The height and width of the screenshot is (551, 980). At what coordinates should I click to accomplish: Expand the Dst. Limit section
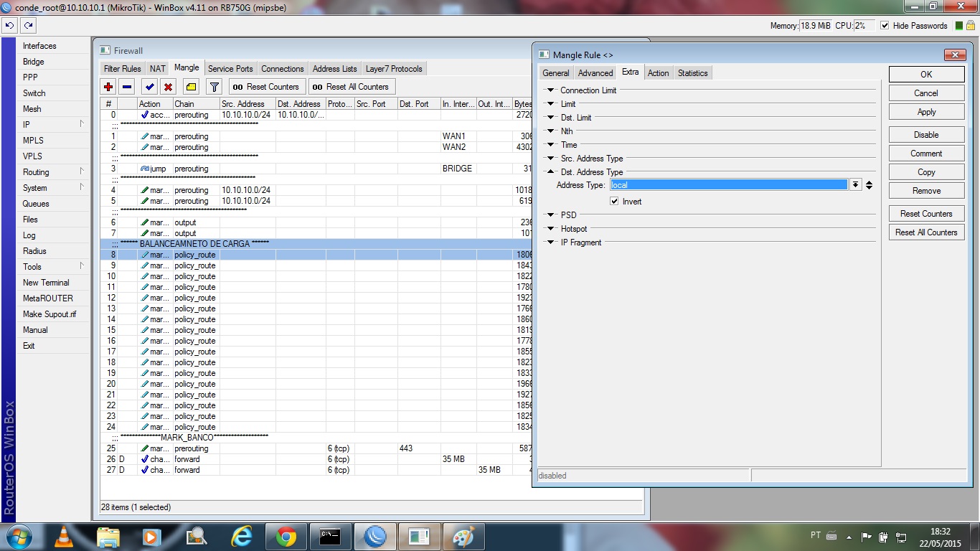551,118
